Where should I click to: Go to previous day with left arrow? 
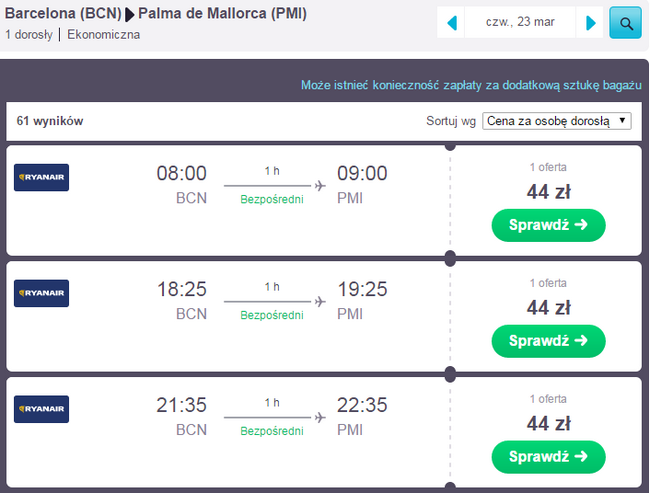[452, 22]
